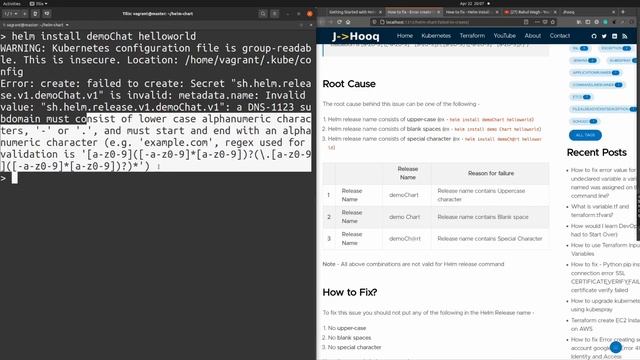Open 'How to use Terraform Input Variables' post
The width and height of the screenshot is (640, 360).
(605, 249)
